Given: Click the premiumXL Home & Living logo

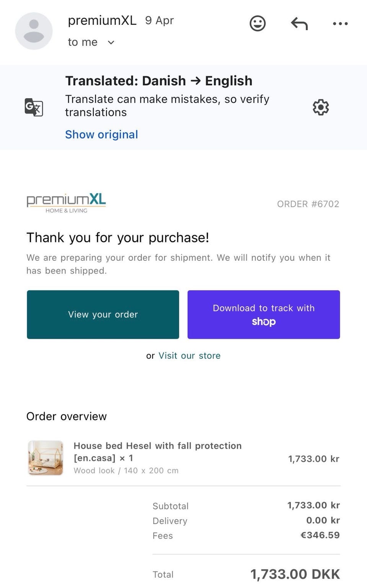Looking at the screenshot, I should point(66,203).
